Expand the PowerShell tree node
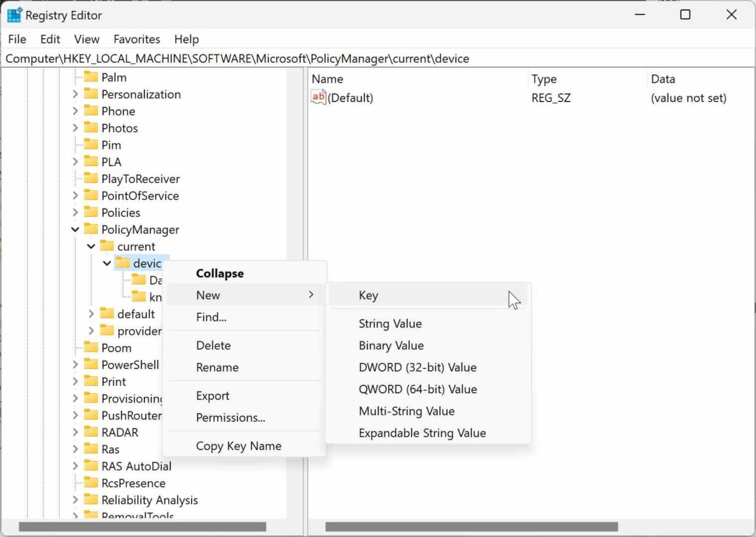Image resolution: width=756 pixels, height=537 pixels. tap(75, 364)
